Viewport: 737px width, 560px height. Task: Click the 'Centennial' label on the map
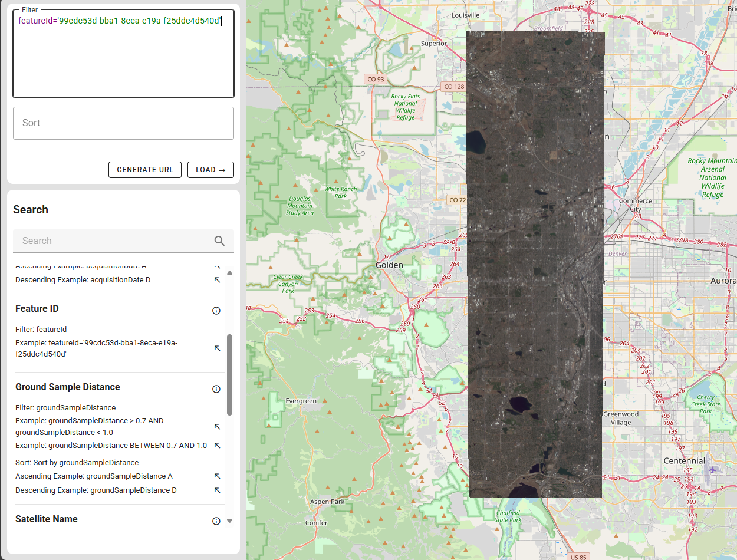click(x=684, y=461)
